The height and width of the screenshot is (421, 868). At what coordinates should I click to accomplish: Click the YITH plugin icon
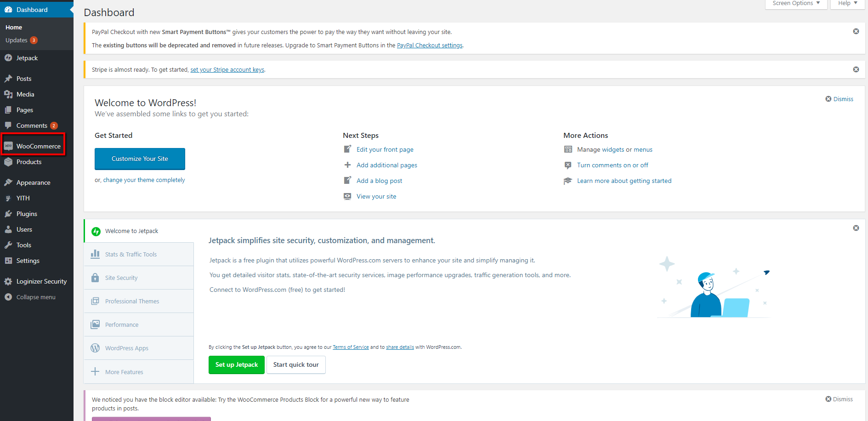8,198
